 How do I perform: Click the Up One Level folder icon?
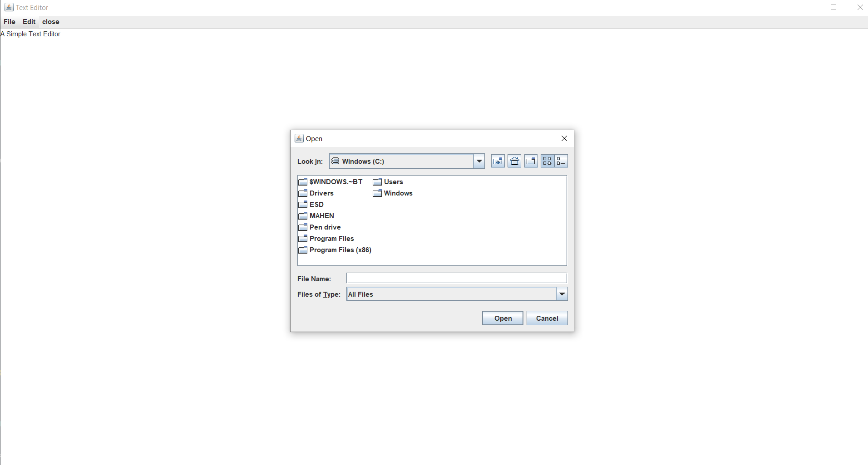(x=498, y=161)
